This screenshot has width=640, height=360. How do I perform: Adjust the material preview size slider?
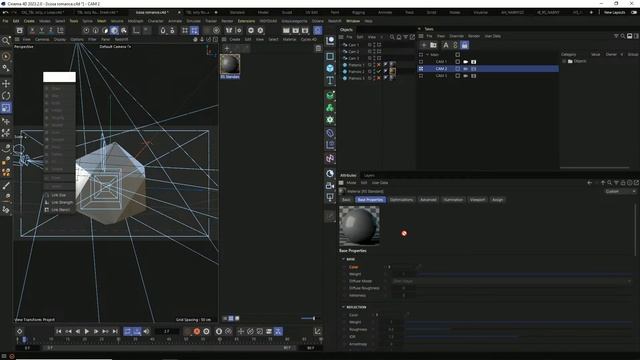pyautogui.click(x=309, y=318)
